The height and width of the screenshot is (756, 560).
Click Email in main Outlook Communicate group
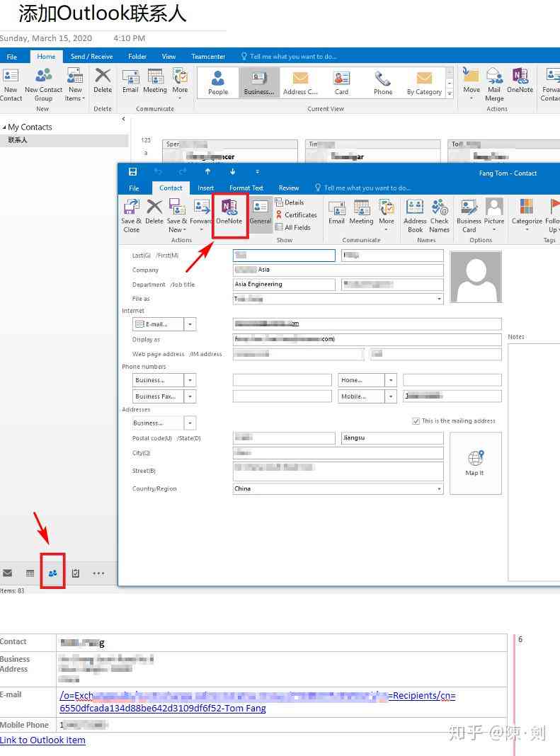tap(130, 81)
